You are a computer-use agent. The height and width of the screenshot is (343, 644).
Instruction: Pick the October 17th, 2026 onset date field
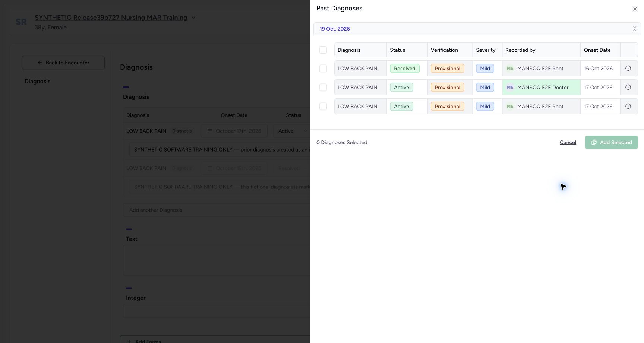[x=234, y=131]
